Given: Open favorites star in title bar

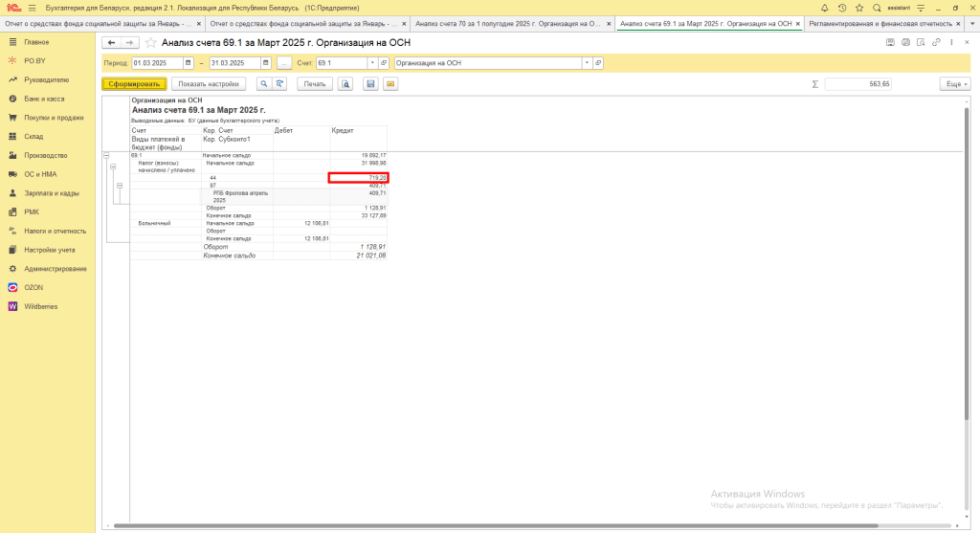Looking at the screenshot, I should click(x=859, y=8).
